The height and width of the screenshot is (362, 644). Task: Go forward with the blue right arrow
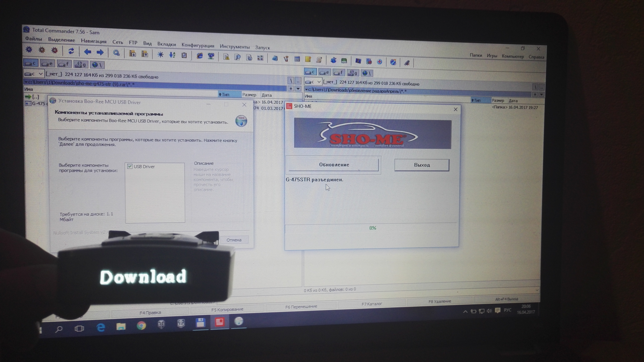point(100,52)
